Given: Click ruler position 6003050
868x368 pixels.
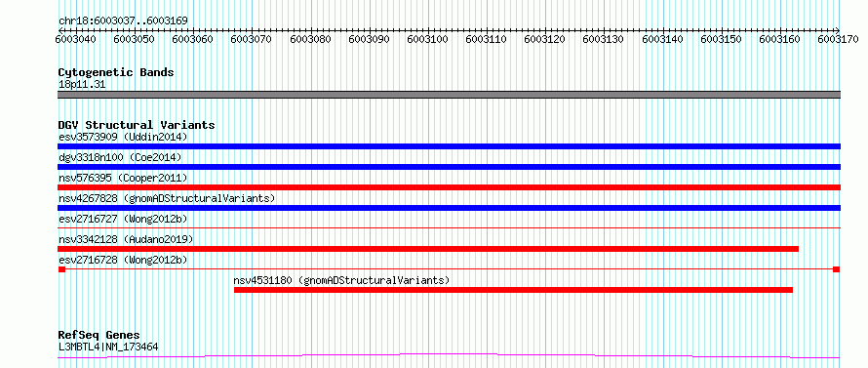Looking at the screenshot, I should pyautogui.click(x=134, y=39).
